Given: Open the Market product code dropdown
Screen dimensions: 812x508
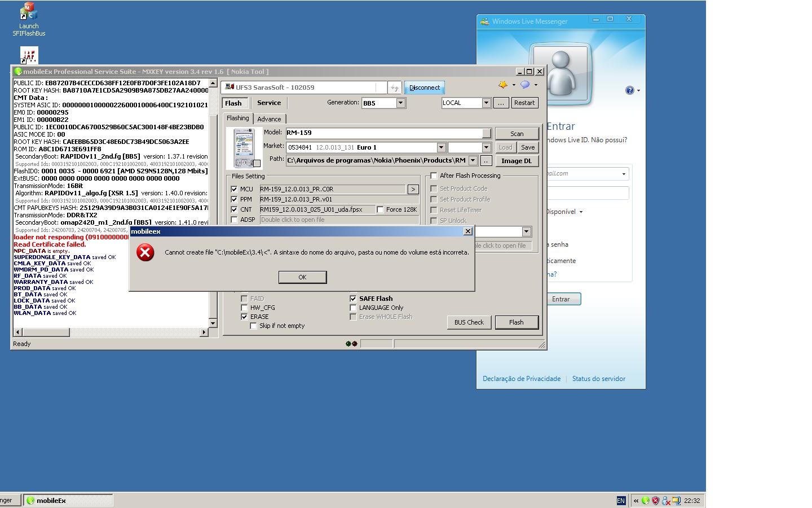Looking at the screenshot, I should pos(441,147).
